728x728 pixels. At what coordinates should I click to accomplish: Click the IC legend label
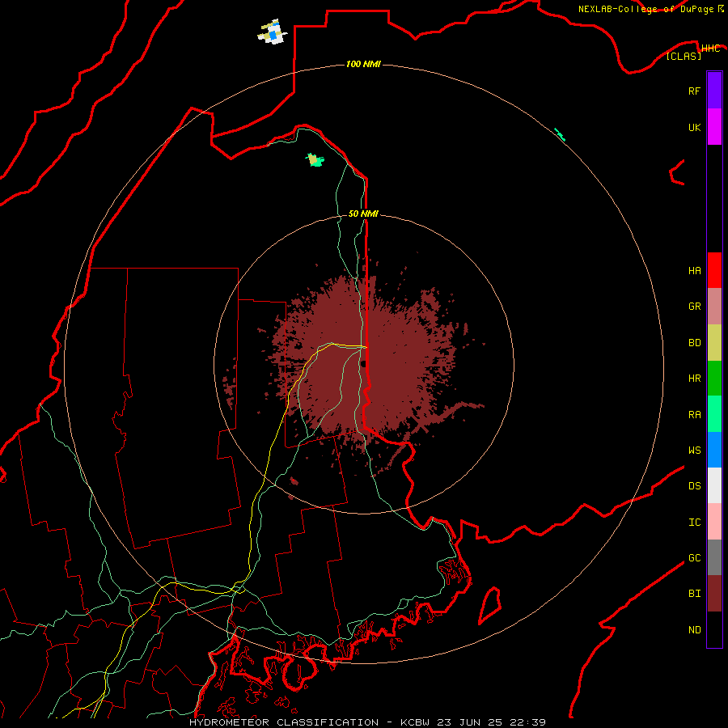click(x=694, y=523)
